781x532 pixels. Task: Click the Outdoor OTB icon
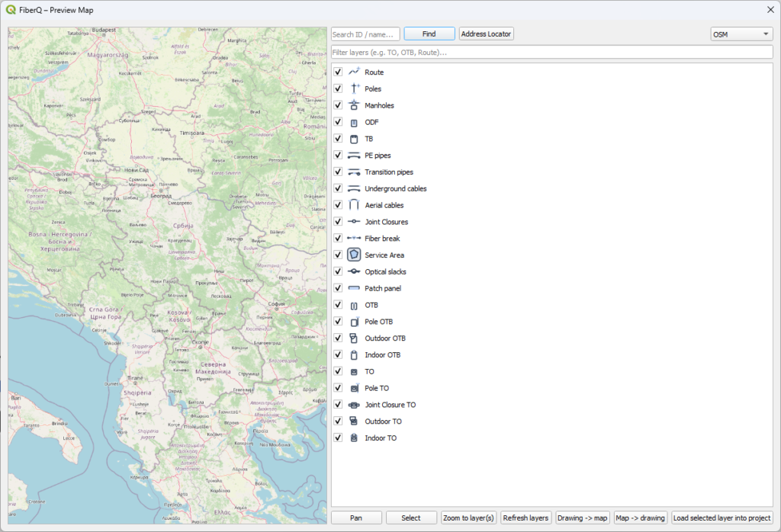click(x=354, y=338)
